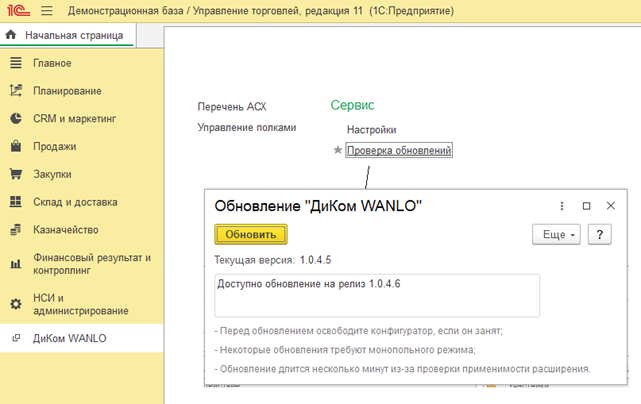Select ДиКом WANLO in the sidebar

pos(70,338)
